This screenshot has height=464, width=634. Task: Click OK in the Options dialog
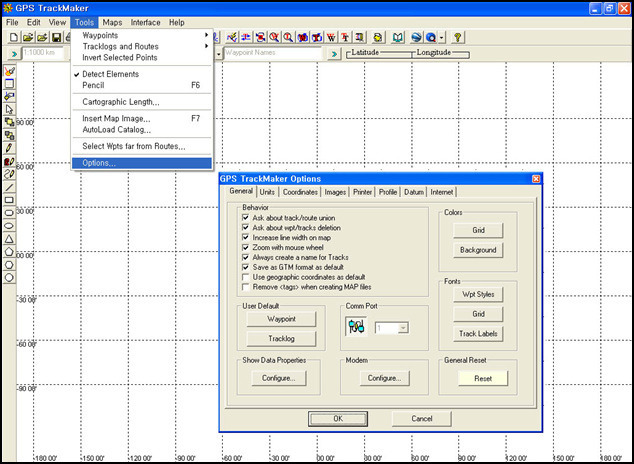338,419
